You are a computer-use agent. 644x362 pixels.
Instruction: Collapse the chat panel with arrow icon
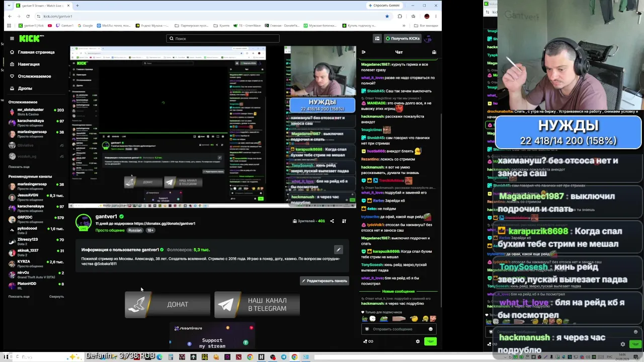pos(364,52)
